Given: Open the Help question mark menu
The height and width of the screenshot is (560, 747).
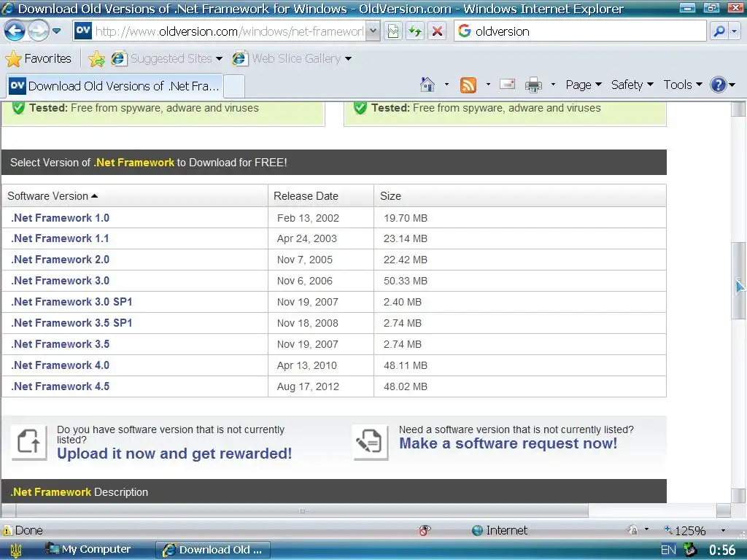Looking at the screenshot, I should click(722, 85).
